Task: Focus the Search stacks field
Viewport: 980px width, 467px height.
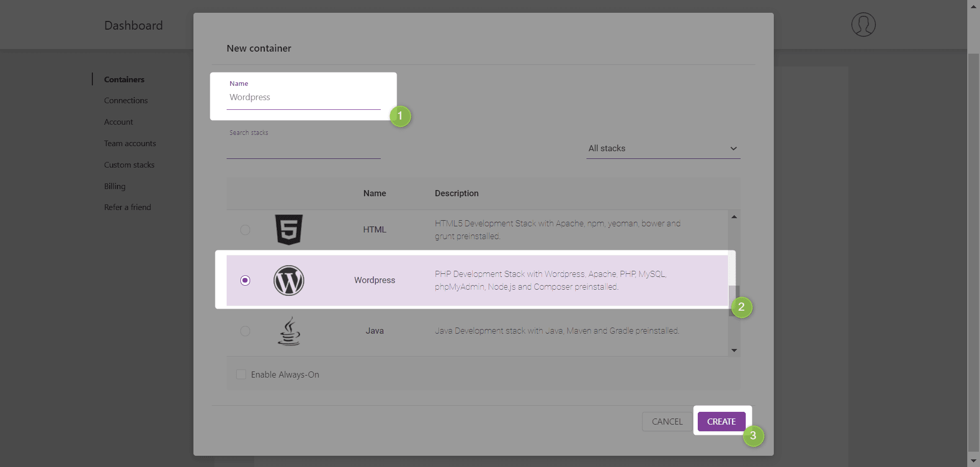Action: tap(303, 149)
